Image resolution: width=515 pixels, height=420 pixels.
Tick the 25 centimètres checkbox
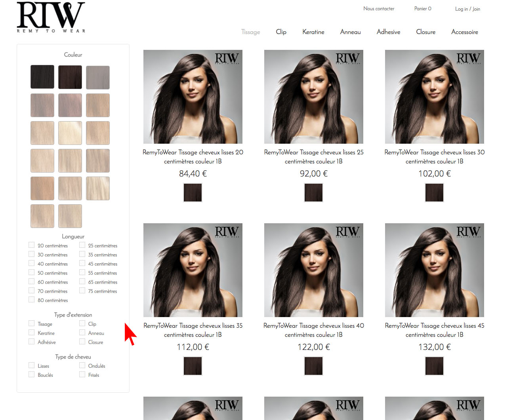pos(82,245)
